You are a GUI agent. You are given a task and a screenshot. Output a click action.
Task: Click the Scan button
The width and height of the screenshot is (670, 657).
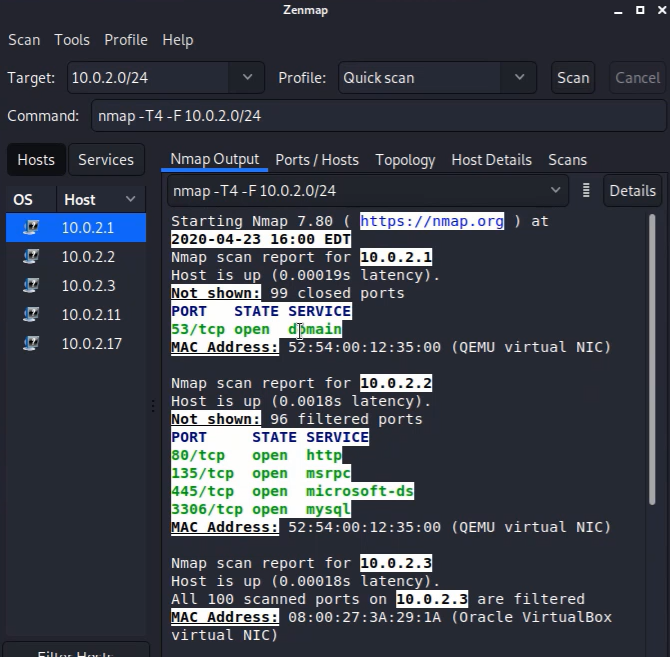pyautogui.click(x=573, y=77)
